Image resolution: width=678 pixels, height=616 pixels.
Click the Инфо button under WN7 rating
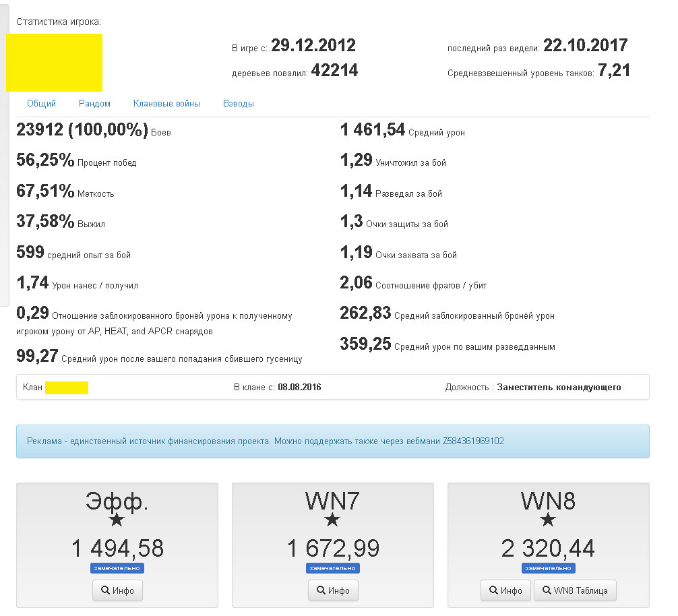[333, 590]
